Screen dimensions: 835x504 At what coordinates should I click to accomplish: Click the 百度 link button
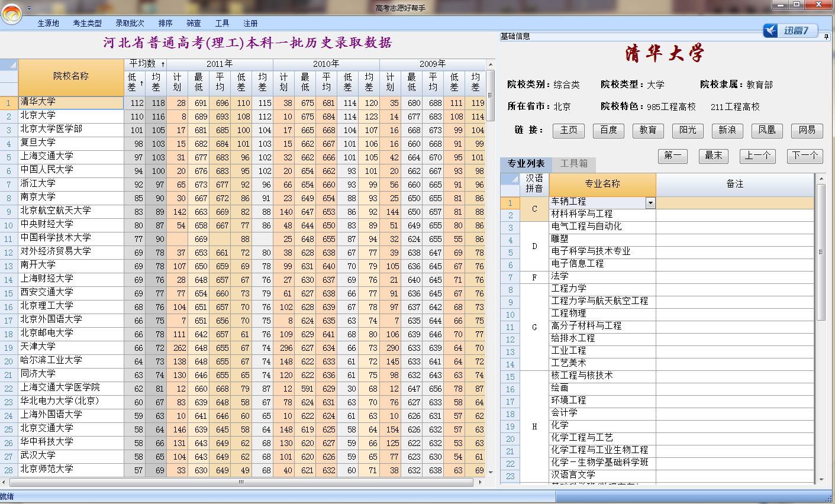point(608,130)
